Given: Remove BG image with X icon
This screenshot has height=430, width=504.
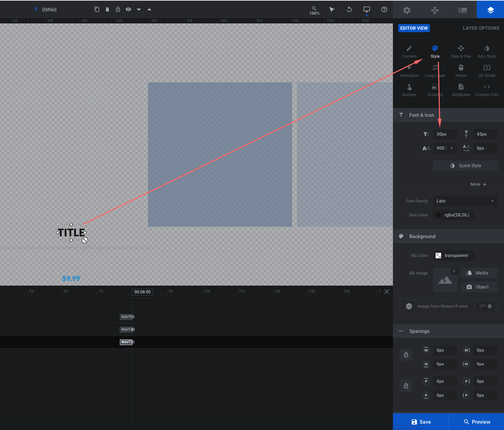Looking at the screenshot, I should tap(454, 271).
